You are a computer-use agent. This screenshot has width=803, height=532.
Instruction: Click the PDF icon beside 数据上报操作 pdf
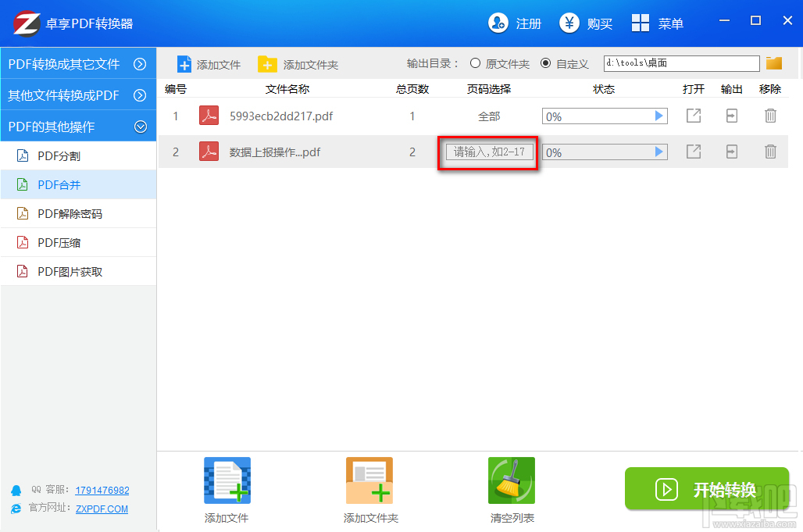pos(209,152)
